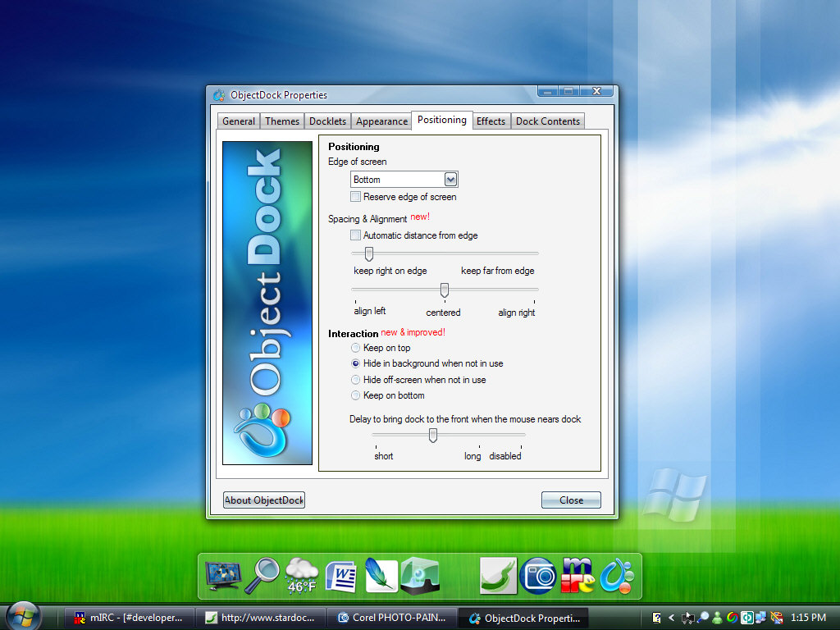Enable Reserve edge of screen checkbox

click(355, 197)
